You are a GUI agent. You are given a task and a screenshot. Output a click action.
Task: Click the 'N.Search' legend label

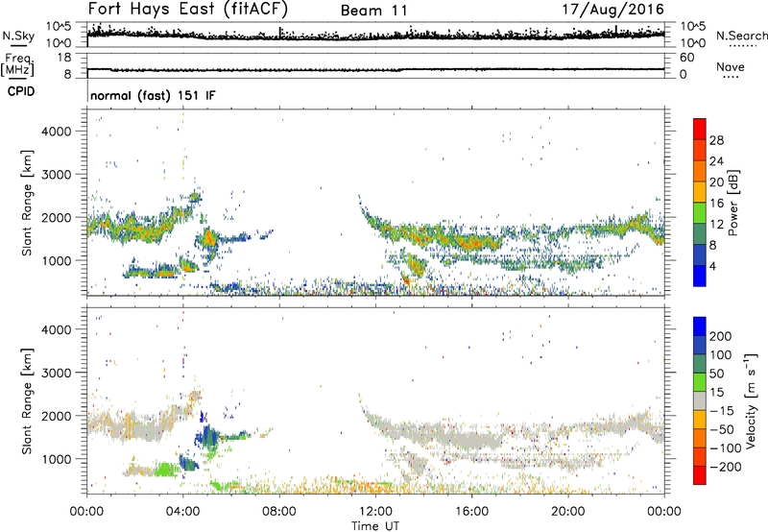coord(742,36)
